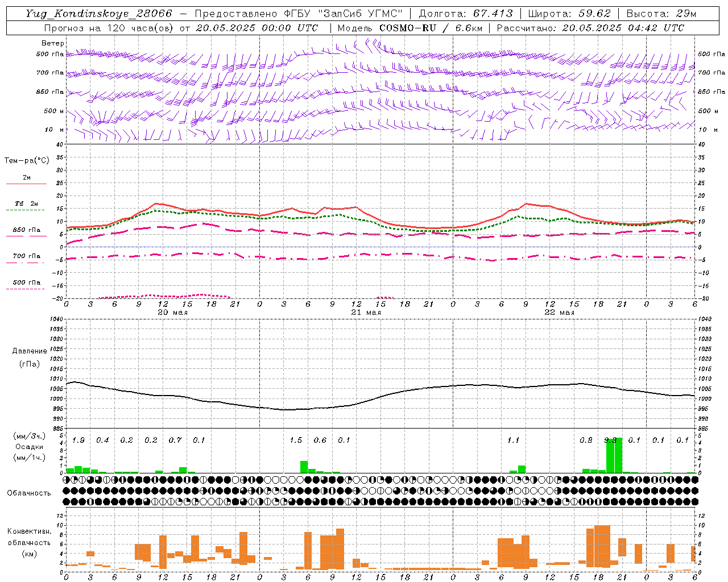The height and width of the screenshot is (582, 728).
Task: Click the 1.1 precipitation amount
Action: pyautogui.click(x=514, y=440)
